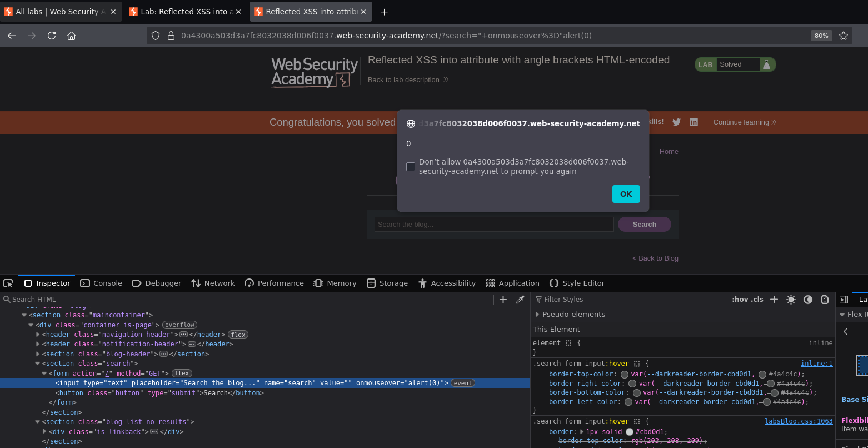
Task: Toggle dark color scheme simulation
Action: pos(808,300)
